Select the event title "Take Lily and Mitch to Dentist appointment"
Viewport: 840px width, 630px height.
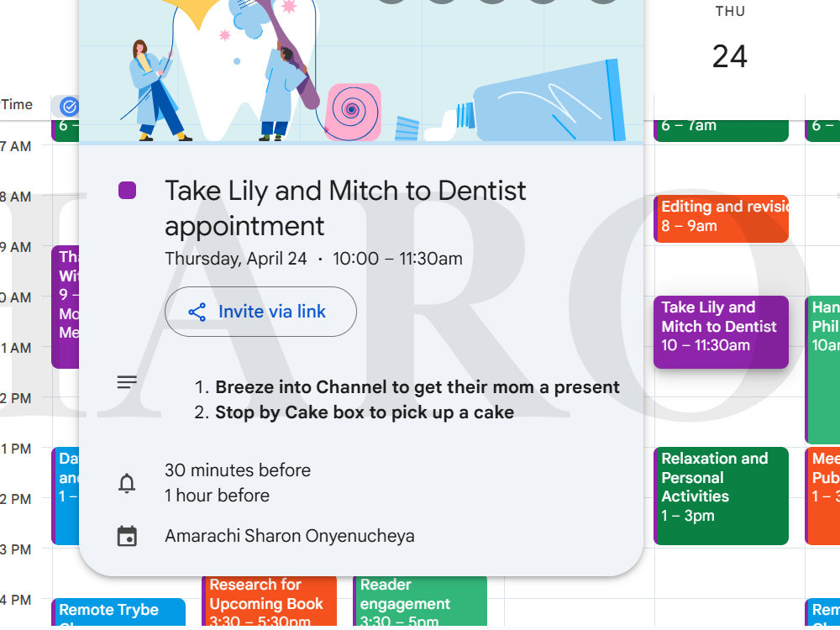(345, 207)
